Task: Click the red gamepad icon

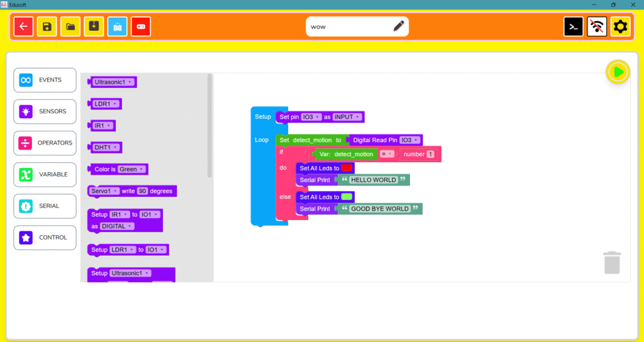Action: point(141,26)
